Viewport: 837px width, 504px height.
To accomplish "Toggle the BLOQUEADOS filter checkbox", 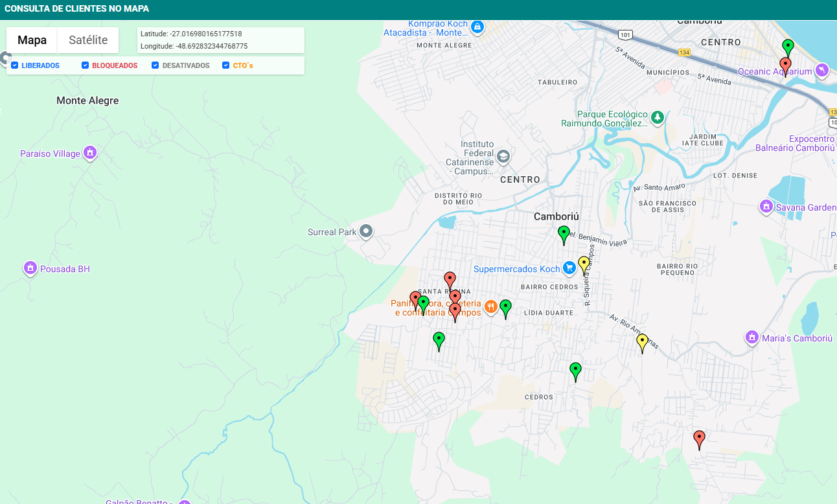I will tap(86, 65).
